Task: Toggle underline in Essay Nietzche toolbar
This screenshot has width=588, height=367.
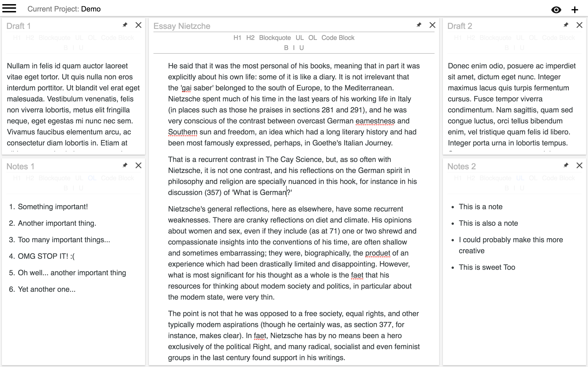Action: [302, 48]
